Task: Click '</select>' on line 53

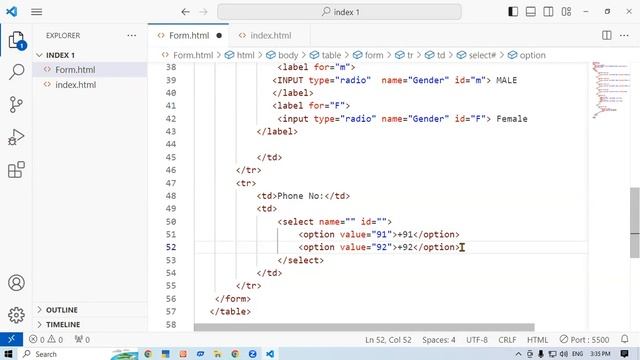Action: [300, 260]
